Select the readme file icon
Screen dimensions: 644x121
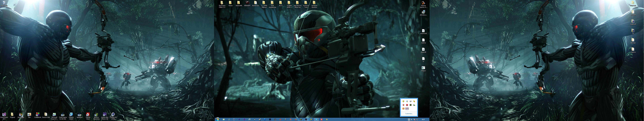423,41
